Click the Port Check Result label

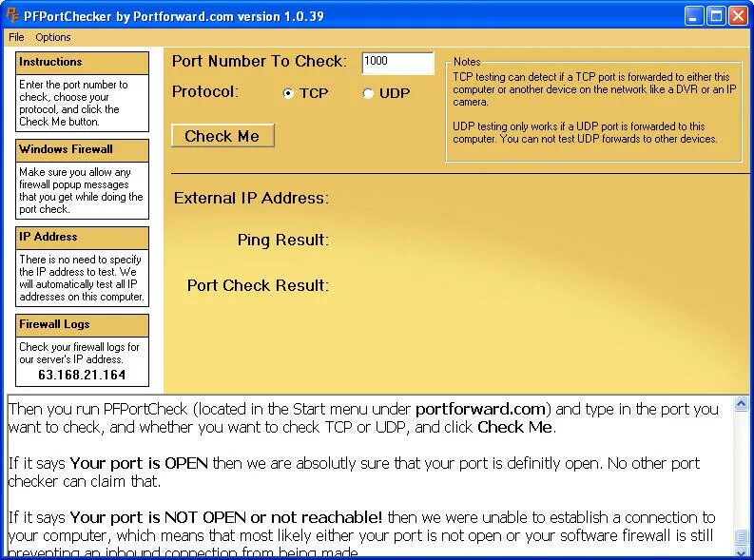[259, 285]
